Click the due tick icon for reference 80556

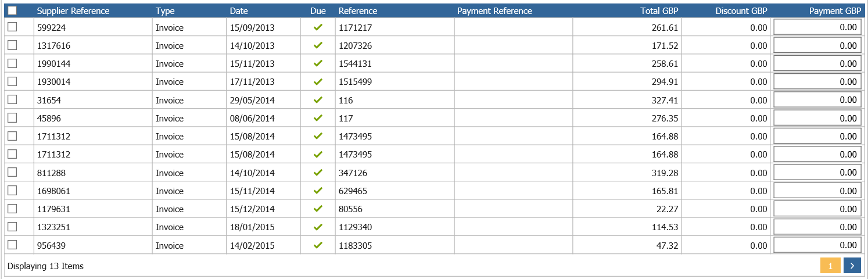tap(318, 209)
